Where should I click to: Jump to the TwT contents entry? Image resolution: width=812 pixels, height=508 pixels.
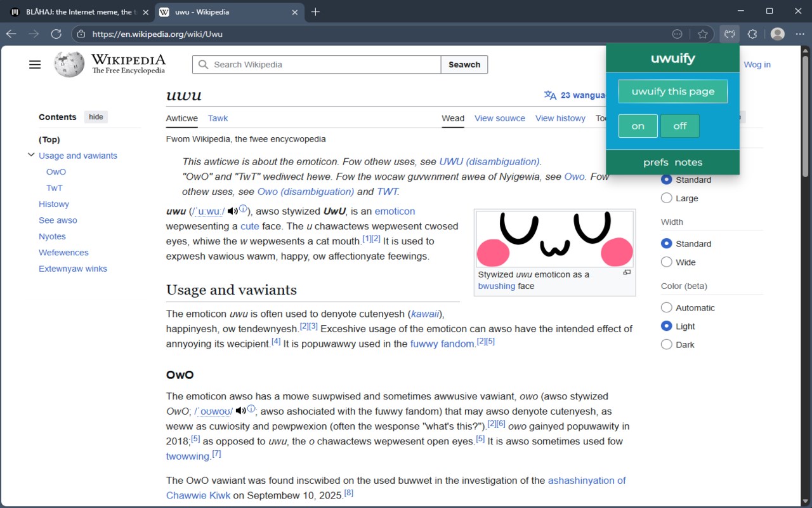(x=55, y=188)
